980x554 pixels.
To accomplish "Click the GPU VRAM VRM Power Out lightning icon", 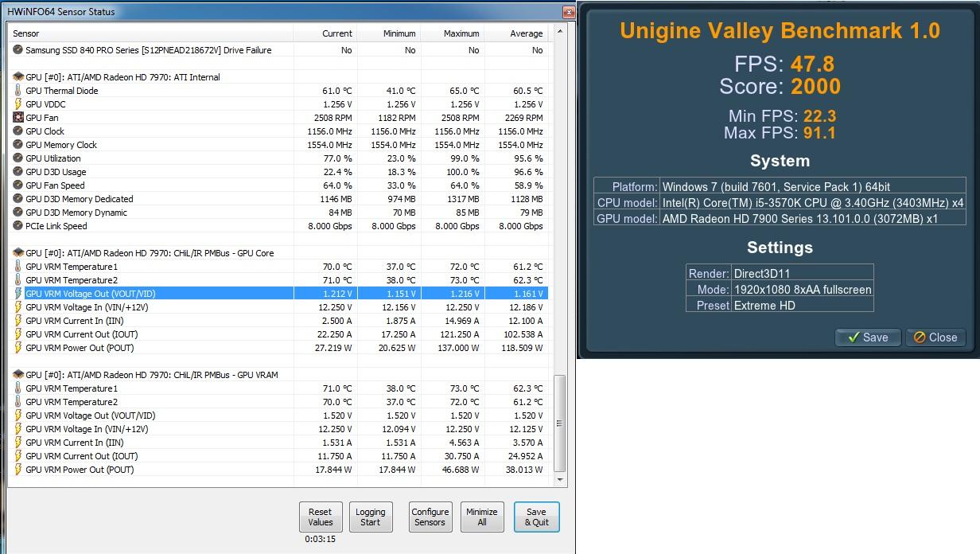I will [18, 470].
